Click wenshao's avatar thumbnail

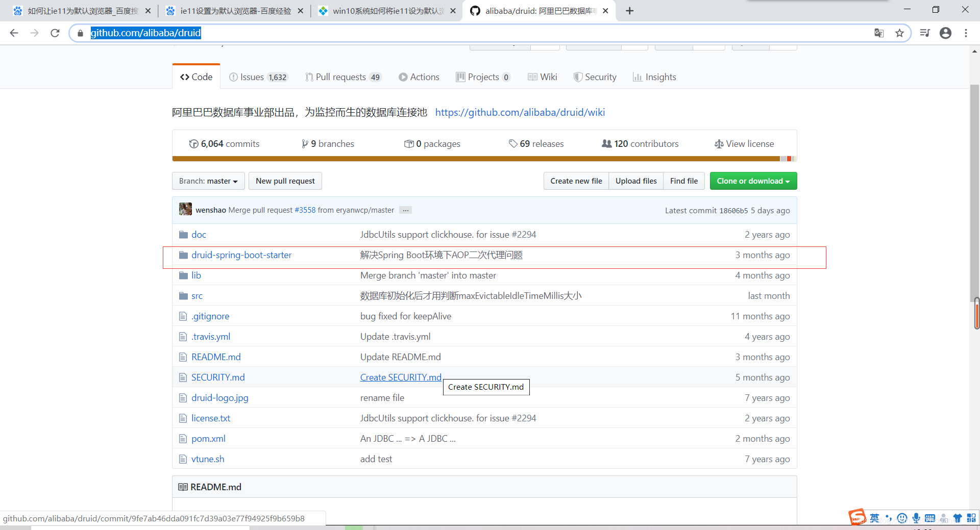(185, 209)
